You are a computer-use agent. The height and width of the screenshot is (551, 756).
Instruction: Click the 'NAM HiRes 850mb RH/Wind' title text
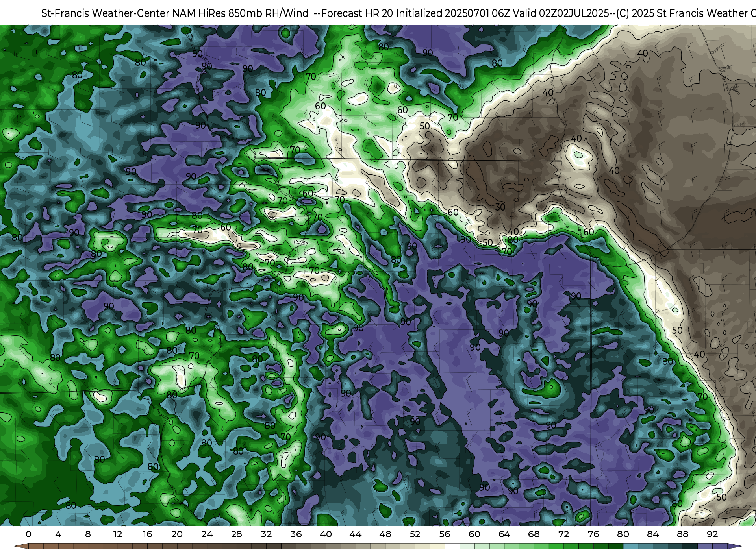[241, 13]
